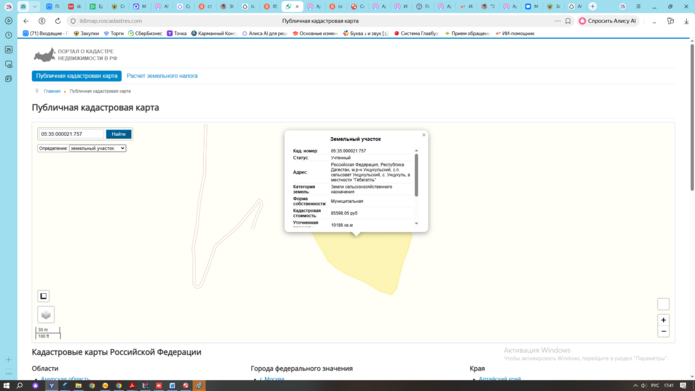Close the Земельный участок info popup
Screen dimensions: 695x391
(x=424, y=135)
